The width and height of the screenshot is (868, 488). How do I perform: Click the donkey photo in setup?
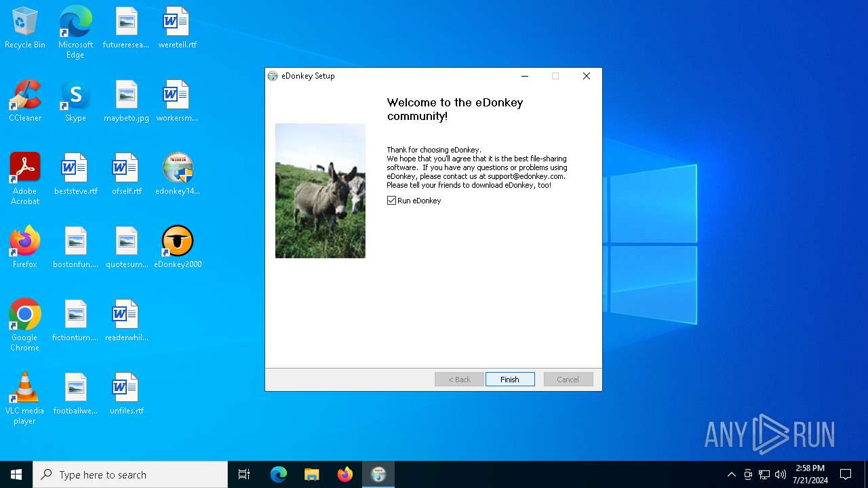click(x=320, y=190)
